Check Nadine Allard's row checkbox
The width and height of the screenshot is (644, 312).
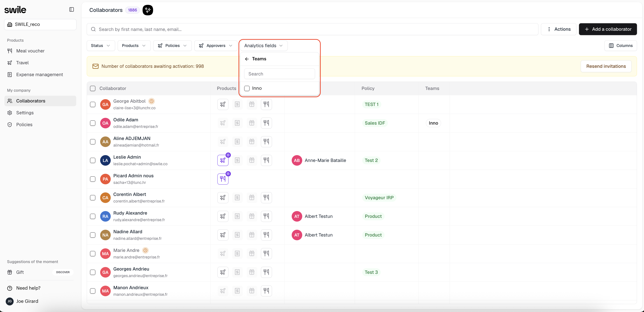tap(93, 235)
